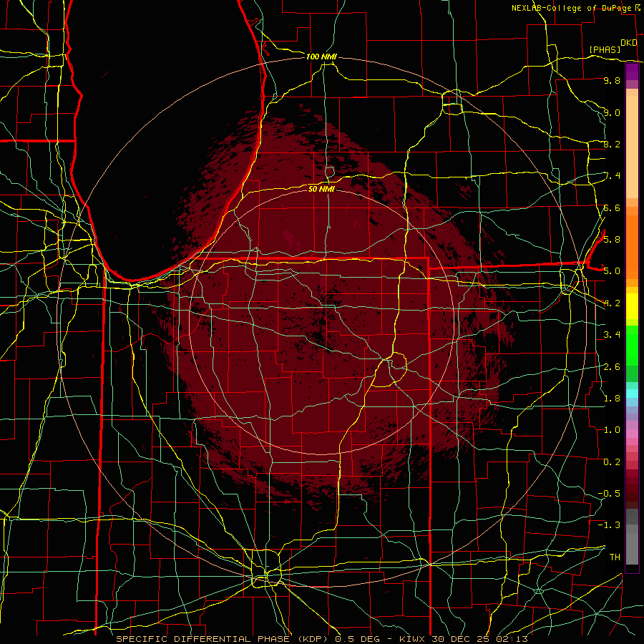Click the NEXLAB-College of DuPage credit text

click(x=572, y=8)
